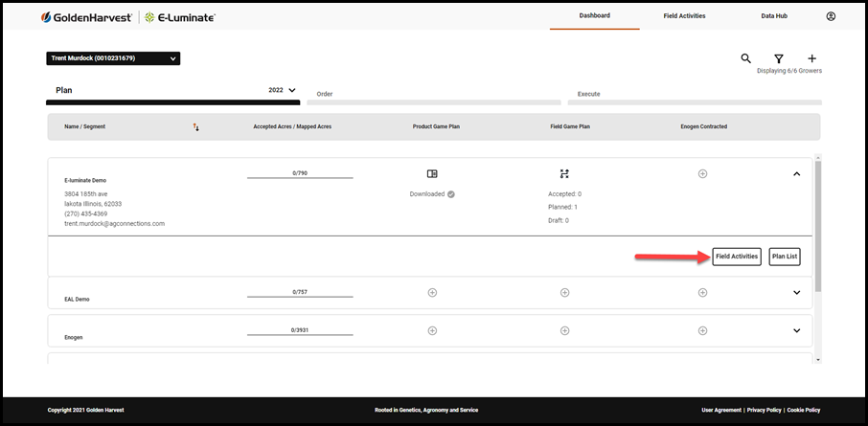Open E-luminate Demo Product Game Plan icon
Viewport: 868px width, 426px height.
[x=432, y=173]
